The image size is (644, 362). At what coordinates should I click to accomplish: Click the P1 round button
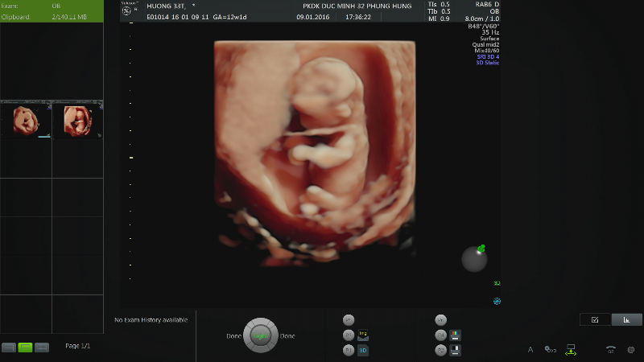(349, 350)
